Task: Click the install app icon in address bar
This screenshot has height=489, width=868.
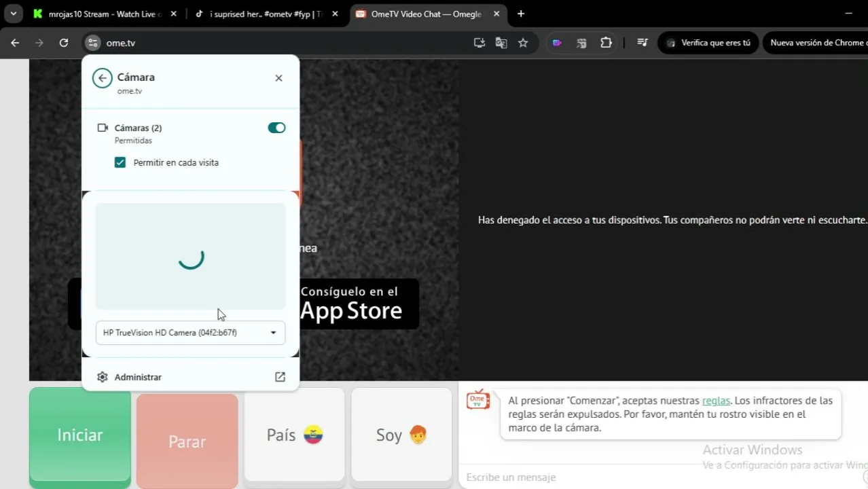Action: 480,43
